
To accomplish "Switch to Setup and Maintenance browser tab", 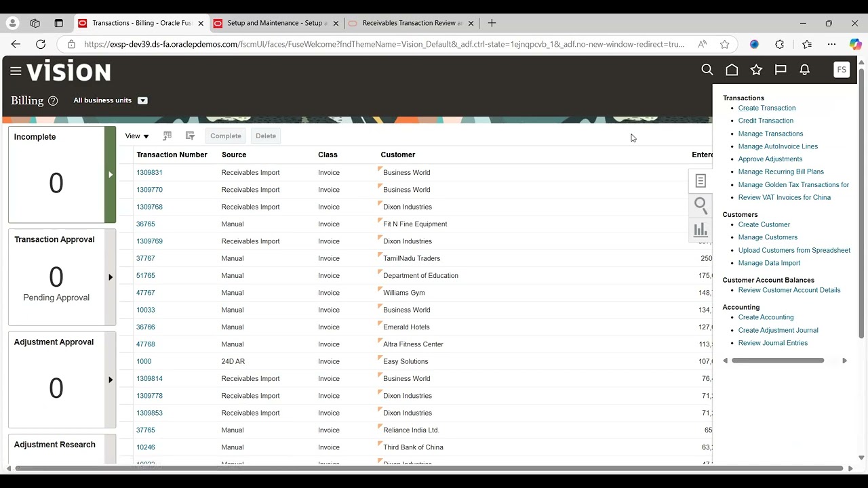I will (276, 23).
